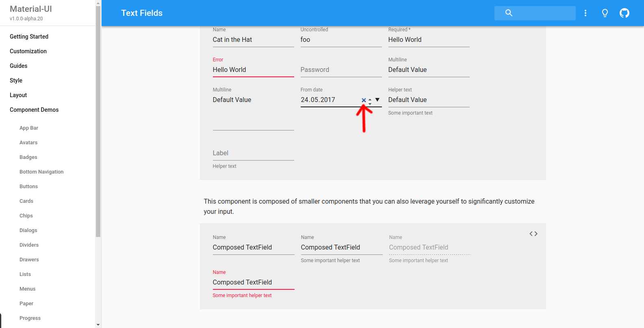The height and width of the screenshot is (328, 644).
Task: Click the 'Text Fields' page title
Action: coord(142,13)
